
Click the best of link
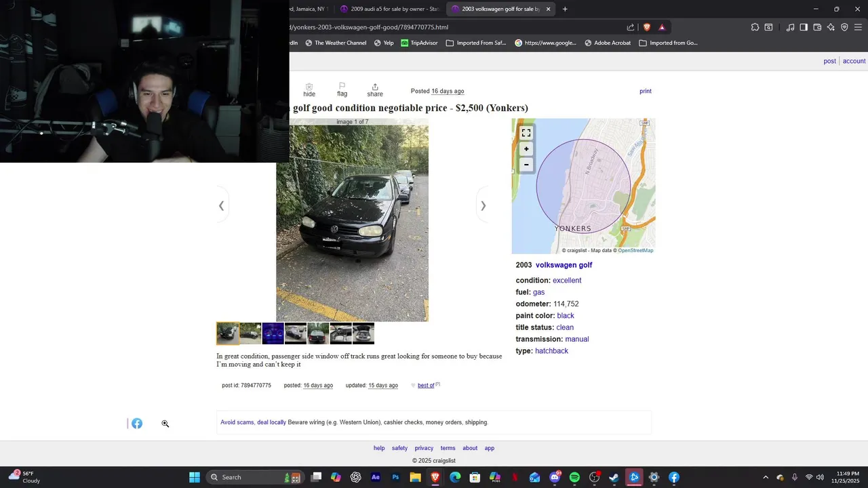426,386
